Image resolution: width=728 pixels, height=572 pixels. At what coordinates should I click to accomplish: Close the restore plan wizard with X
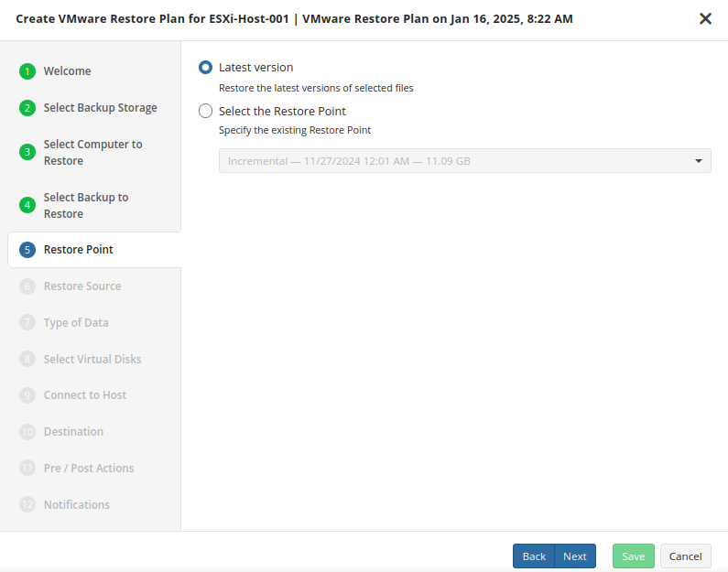coord(705,18)
